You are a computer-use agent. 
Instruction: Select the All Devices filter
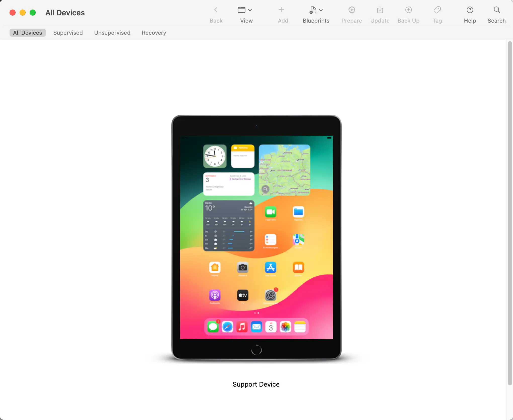[27, 33]
